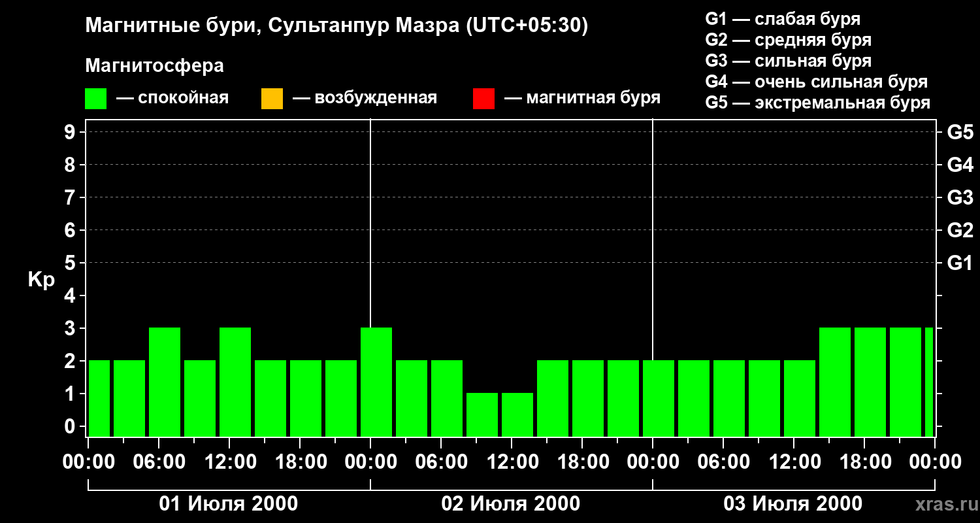Click the '12:00' time label under 01 Июля
The height and width of the screenshot is (523, 980).
[229, 462]
